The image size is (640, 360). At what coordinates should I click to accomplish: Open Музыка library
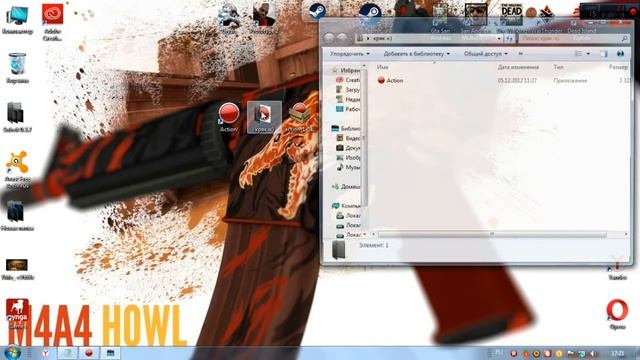(348, 167)
